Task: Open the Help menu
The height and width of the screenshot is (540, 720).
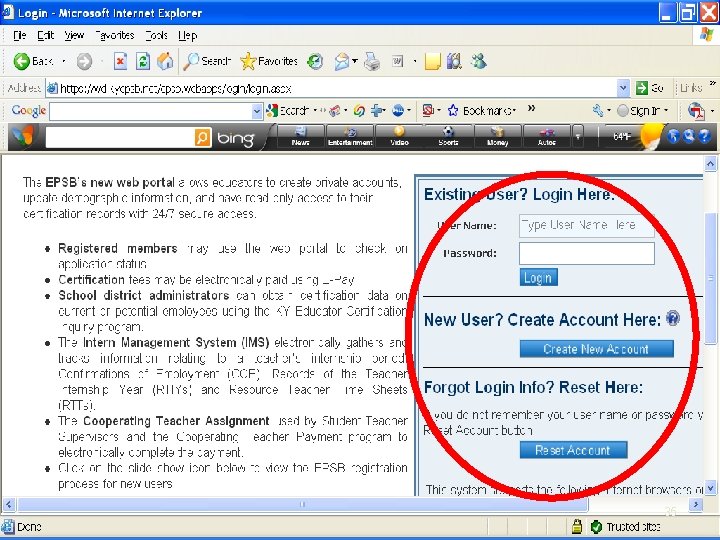Action: (187, 35)
